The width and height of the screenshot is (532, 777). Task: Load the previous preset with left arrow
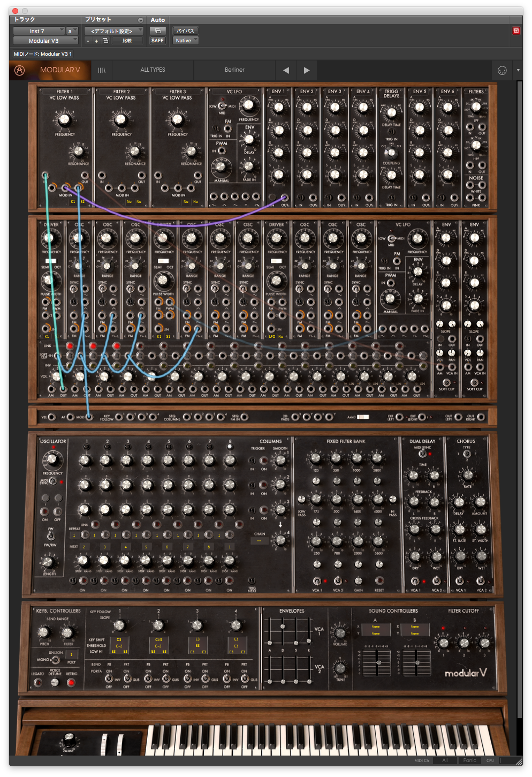click(286, 70)
